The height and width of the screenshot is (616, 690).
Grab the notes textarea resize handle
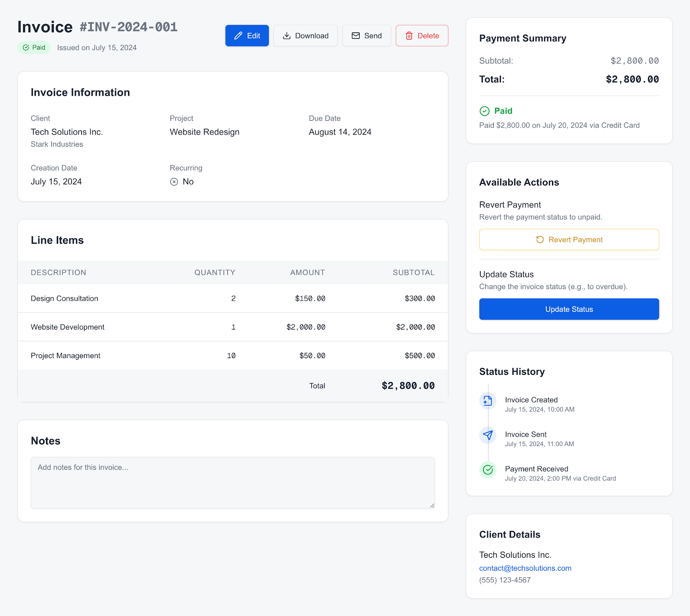pos(432,506)
